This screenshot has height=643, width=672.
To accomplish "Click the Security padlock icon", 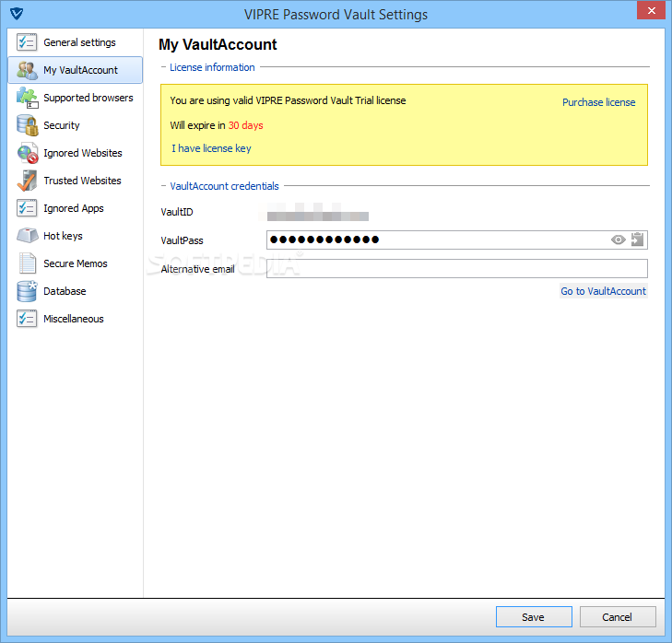I will click(x=27, y=125).
